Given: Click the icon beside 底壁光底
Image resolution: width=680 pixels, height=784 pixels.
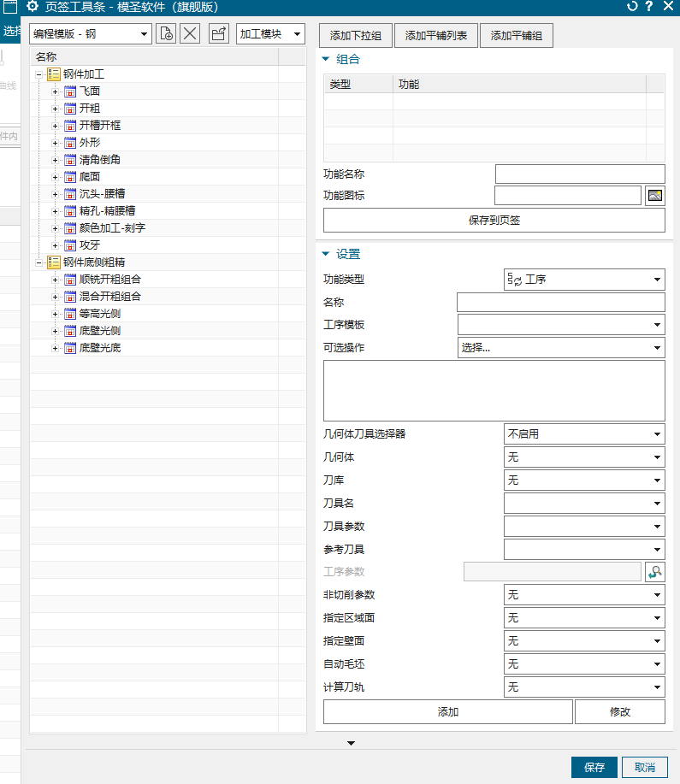Looking at the screenshot, I should point(70,348).
